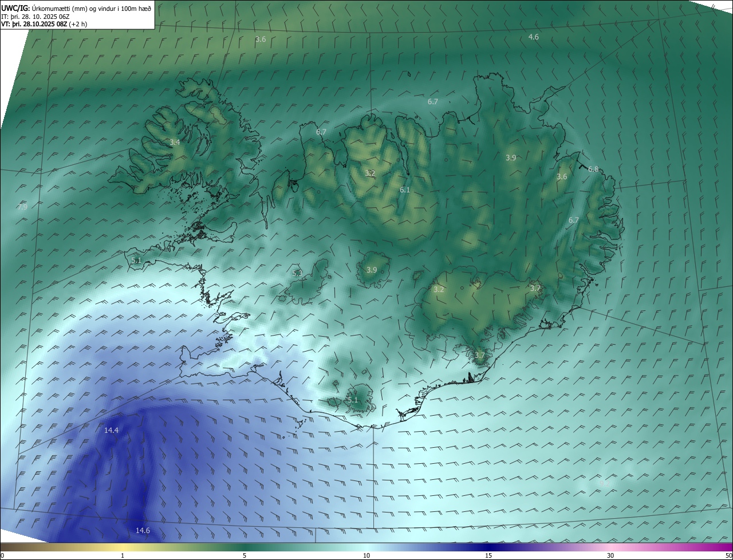Screen dimensions: 733x560
Task: Click the "3.4" value label over the Westfjords
Action: click(x=175, y=142)
